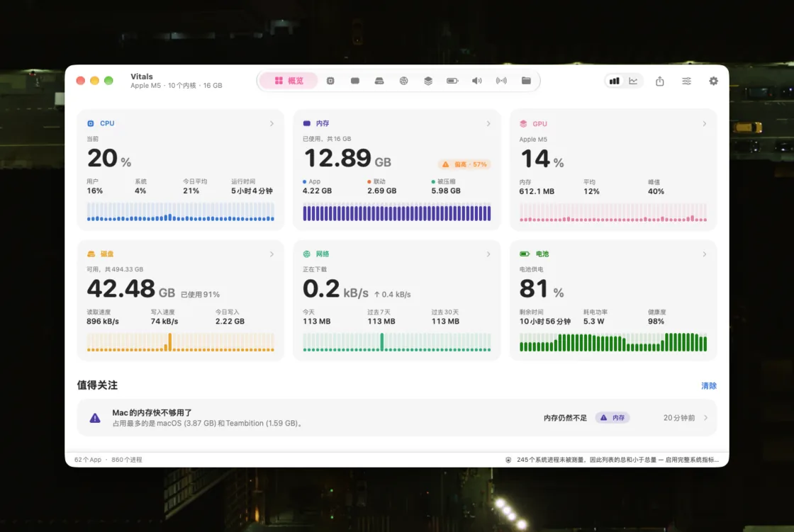Image resolution: width=794 pixels, height=532 pixels.
Task: Expand the 磁盘 card chevron
Action: click(x=272, y=254)
